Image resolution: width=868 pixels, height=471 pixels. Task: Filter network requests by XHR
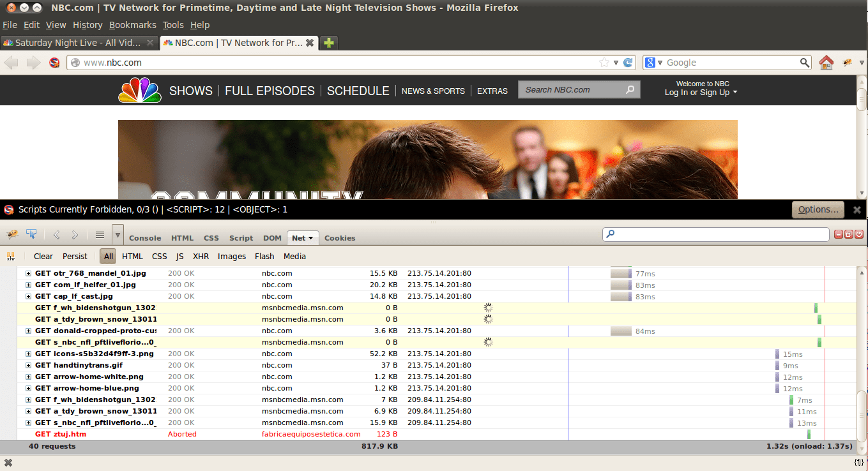tap(201, 257)
